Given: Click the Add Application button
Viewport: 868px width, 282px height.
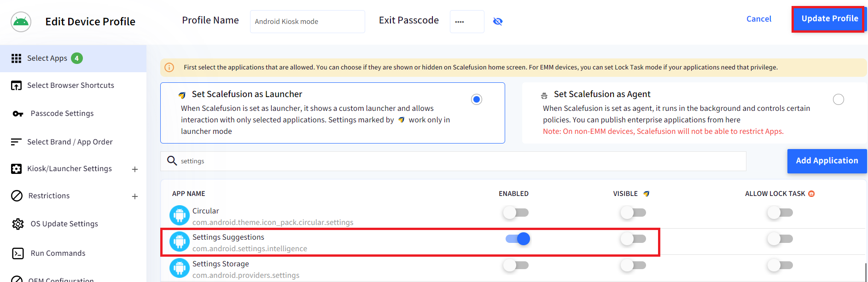Looking at the screenshot, I should click(x=827, y=161).
